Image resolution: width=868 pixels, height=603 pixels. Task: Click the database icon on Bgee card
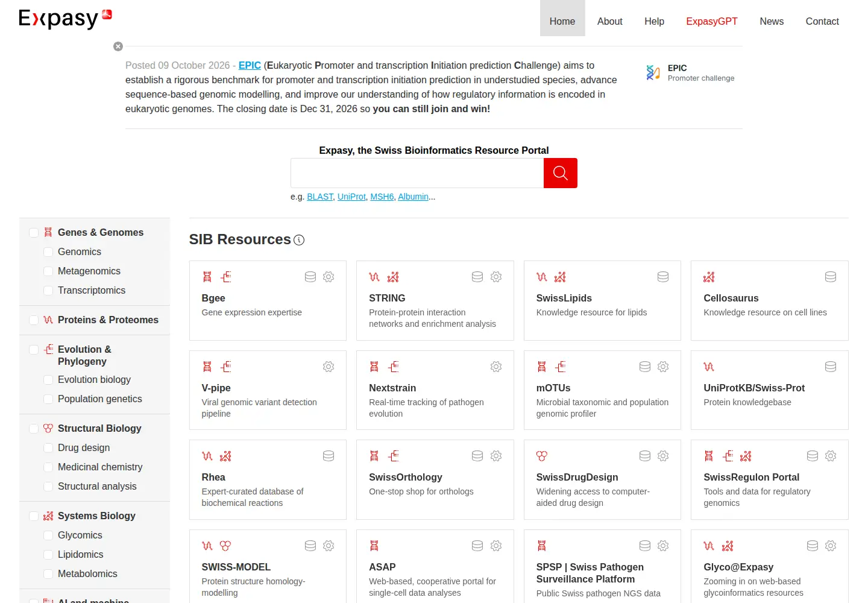[x=310, y=277]
